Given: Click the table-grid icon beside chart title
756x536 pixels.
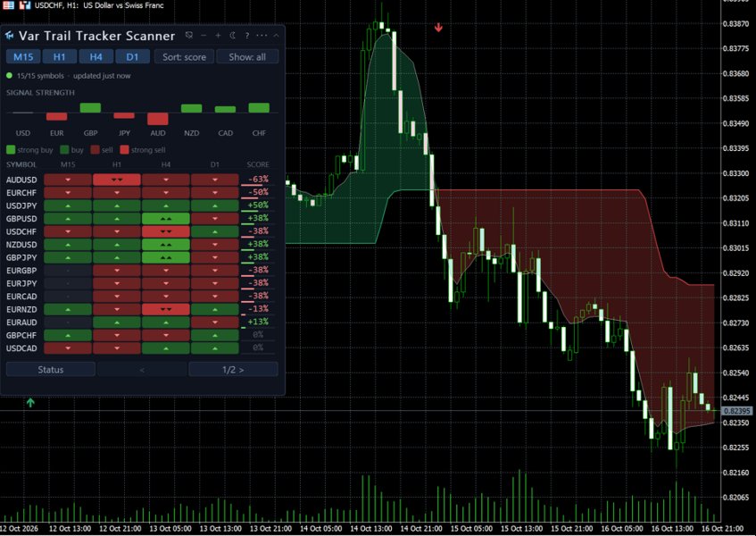Looking at the screenshot, I should (9, 5).
